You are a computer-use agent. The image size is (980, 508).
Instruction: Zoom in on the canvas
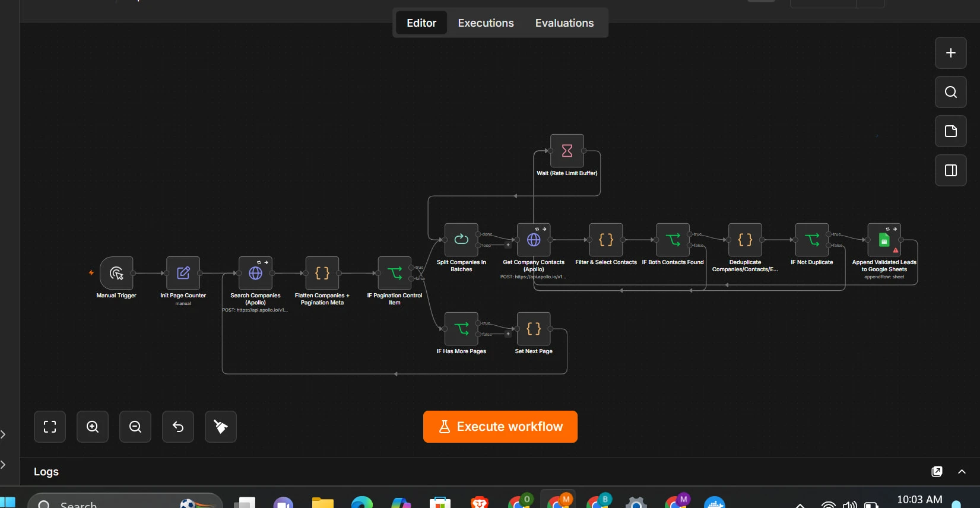93,427
